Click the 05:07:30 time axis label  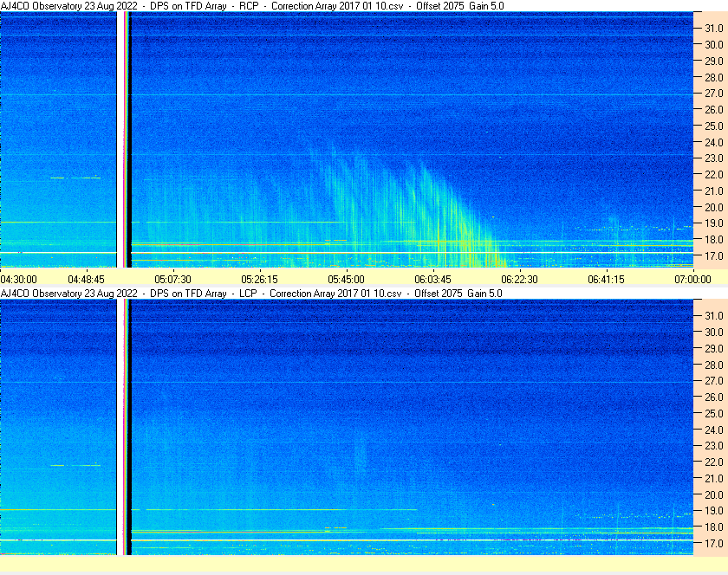pyautogui.click(x=172, y=280)
